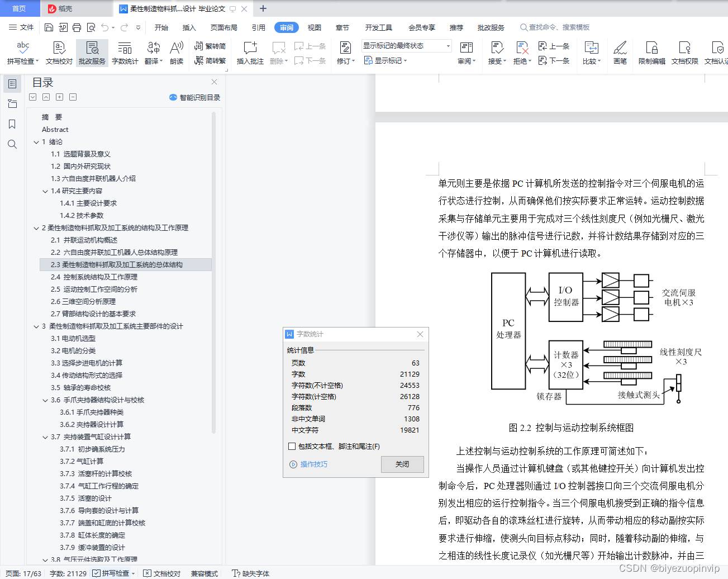Screen dimensions: 728x579
Task: Convert text with 繁转简
Action: pyautogui.click(x=210, y=46)
